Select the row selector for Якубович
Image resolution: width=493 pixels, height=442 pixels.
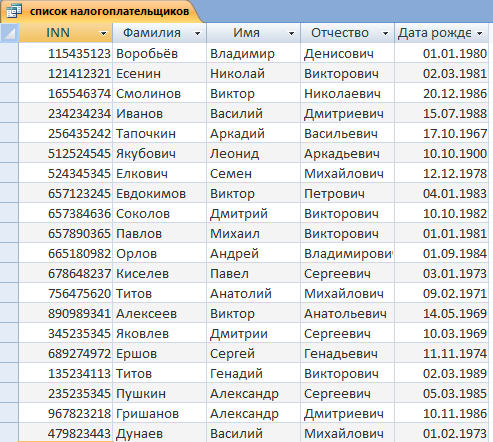point(9,153)
